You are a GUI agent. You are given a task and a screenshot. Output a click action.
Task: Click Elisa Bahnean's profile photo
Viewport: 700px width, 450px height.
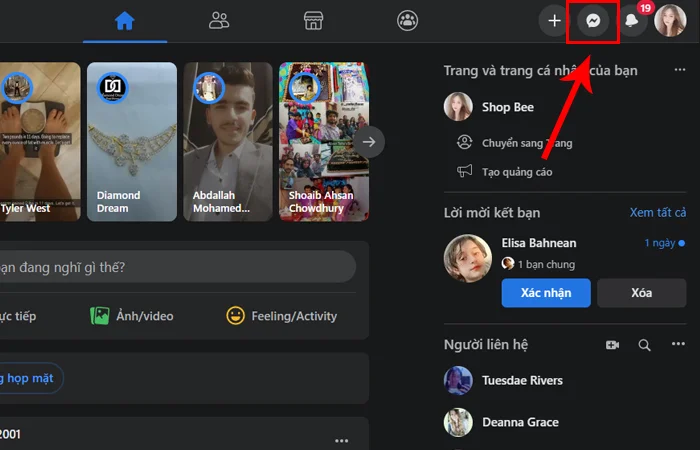click(467, 258)
